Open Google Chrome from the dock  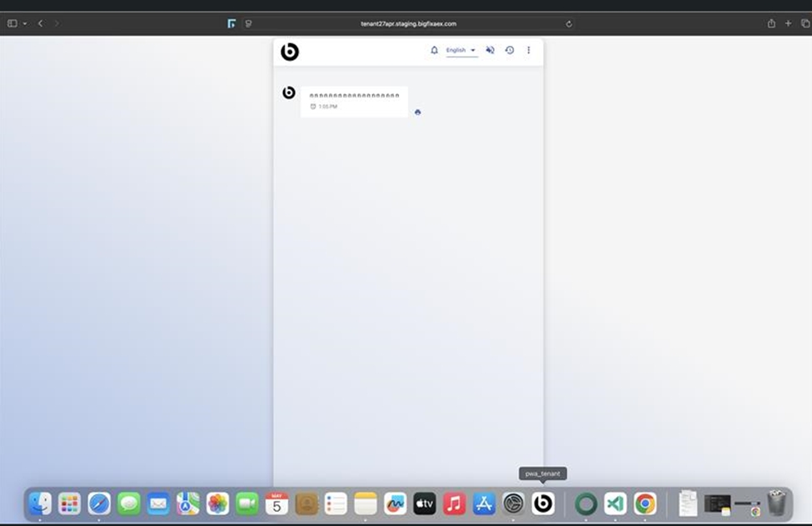click(x=645, y=503)
